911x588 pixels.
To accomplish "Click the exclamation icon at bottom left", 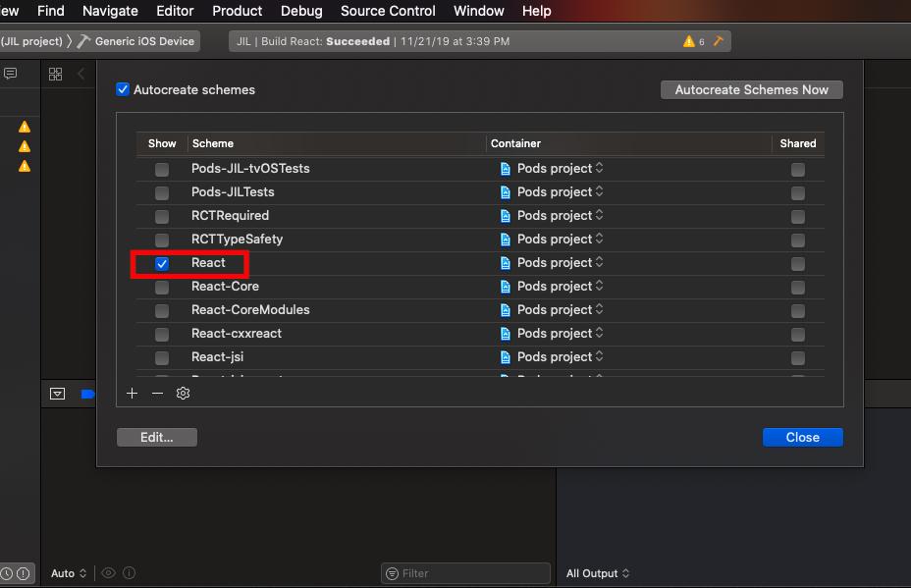I will click(21, 572).
